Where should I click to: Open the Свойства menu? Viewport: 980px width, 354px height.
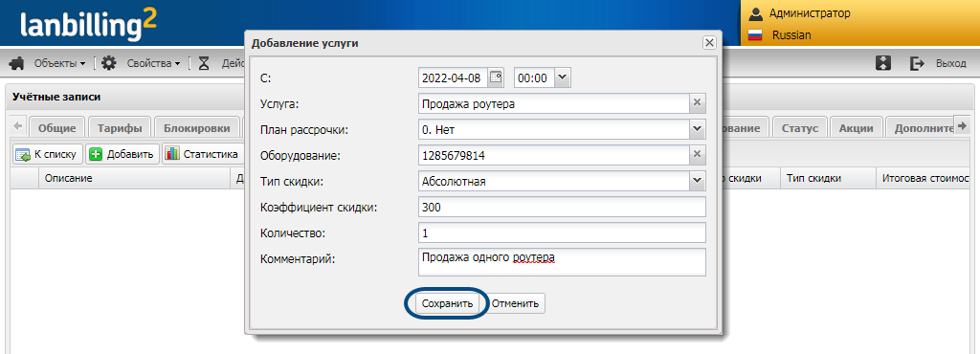point(153,63)
